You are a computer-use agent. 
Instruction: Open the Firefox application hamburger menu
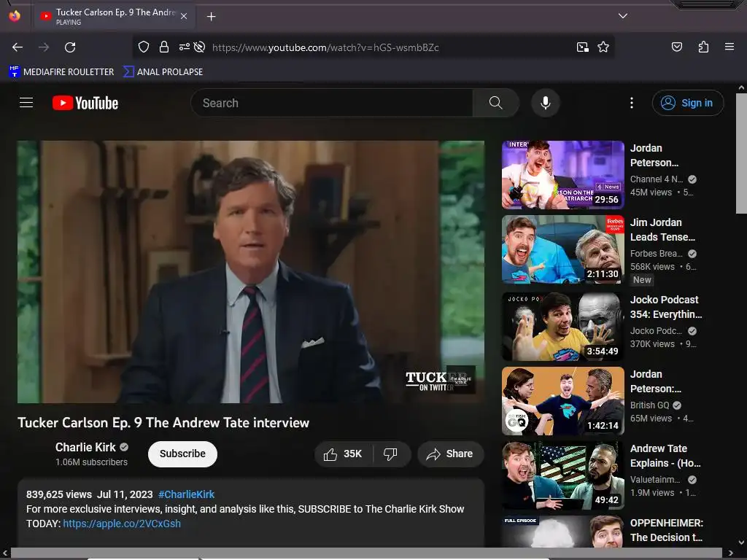coord(729,47)
